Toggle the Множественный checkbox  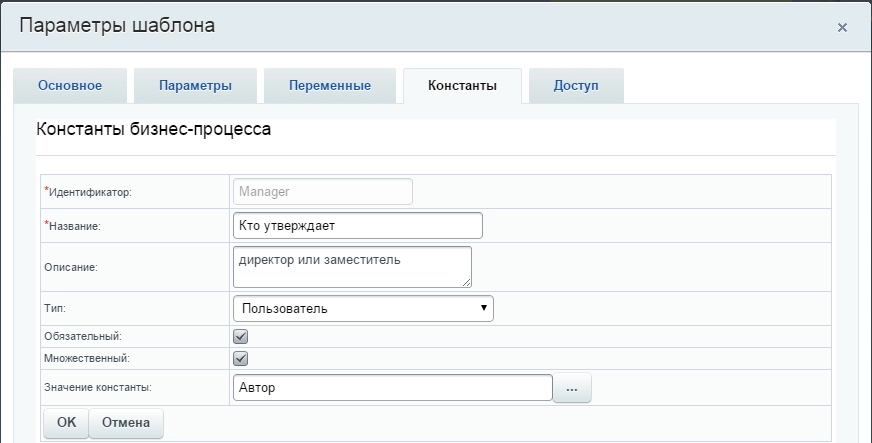point(240,357)
